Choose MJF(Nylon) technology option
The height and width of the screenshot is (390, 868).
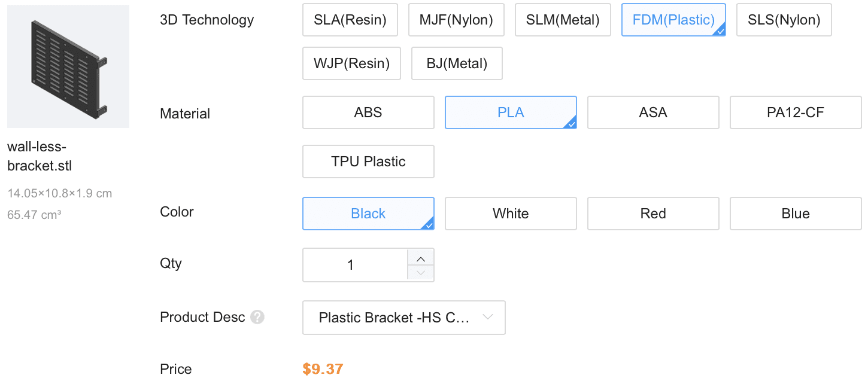coord(456,20)
